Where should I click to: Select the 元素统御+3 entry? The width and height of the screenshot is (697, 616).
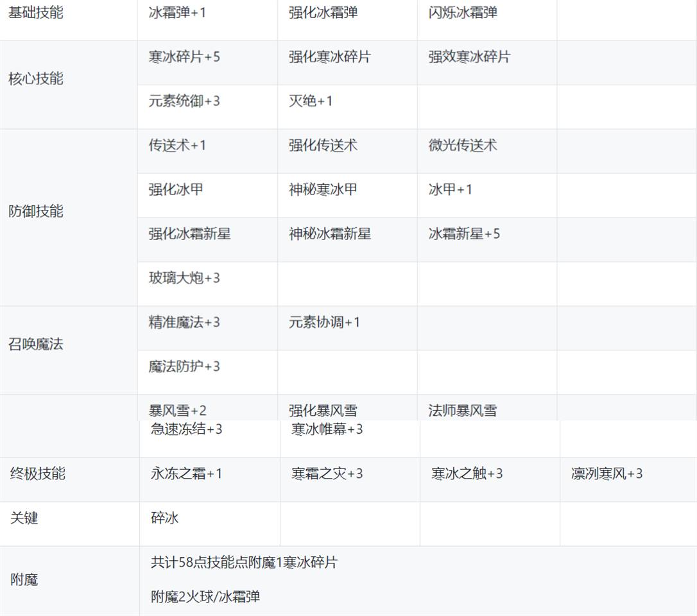pyautogui.click(x=184, y=101)
